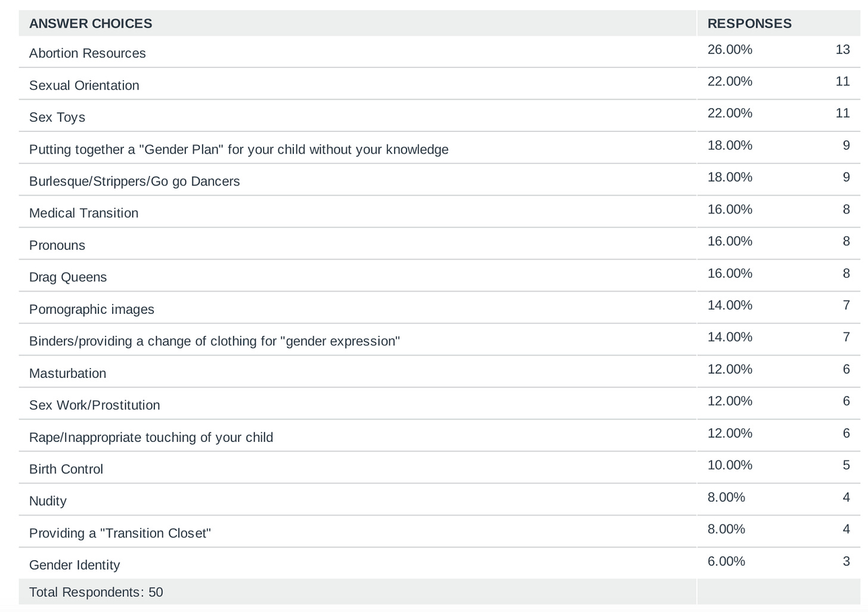The height and width of the screenshot is (612, 868).
Task: Click the 16.00% value for Medical Transition
Action: (730, 209)
